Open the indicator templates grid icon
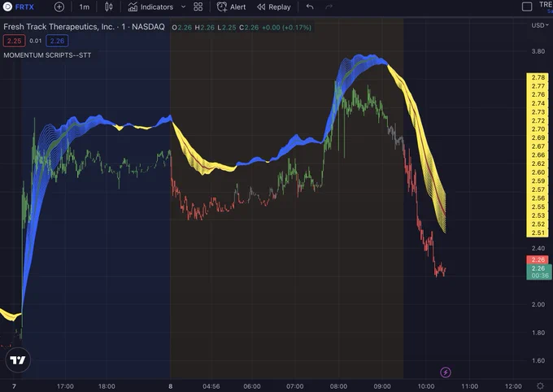553x392 pixels. (x=198, y=7)
